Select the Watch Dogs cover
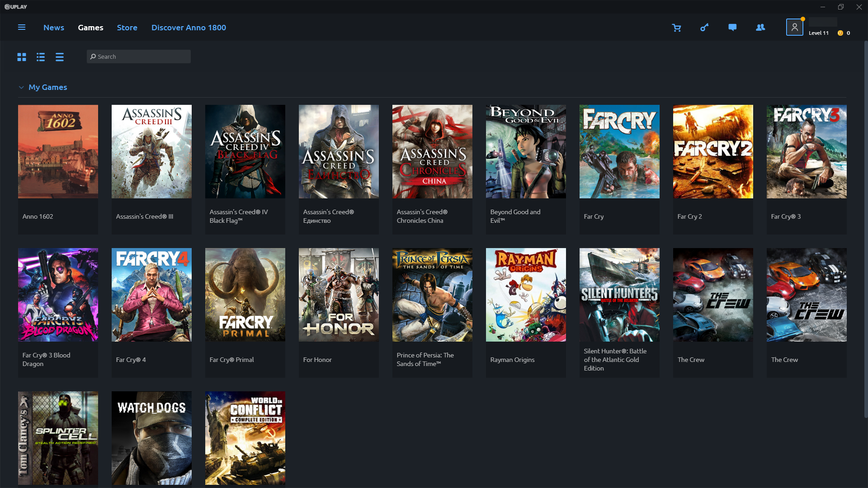This screenshot has width=868, height=488. (x=151, y=438)
